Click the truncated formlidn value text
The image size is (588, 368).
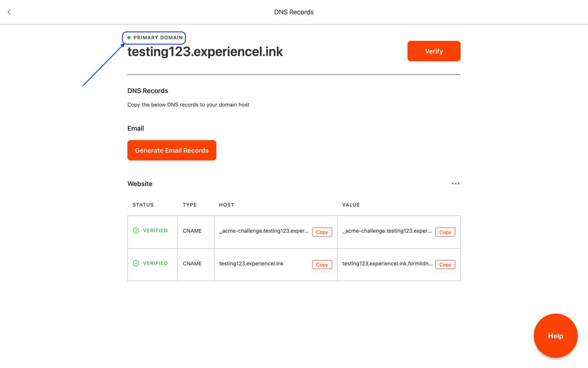387,263
